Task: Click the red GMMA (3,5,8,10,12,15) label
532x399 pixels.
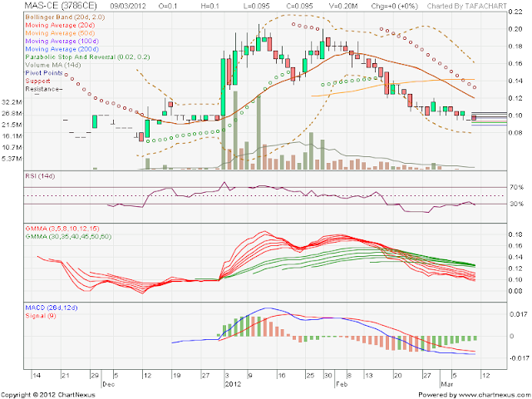Action: click(62, 229)
